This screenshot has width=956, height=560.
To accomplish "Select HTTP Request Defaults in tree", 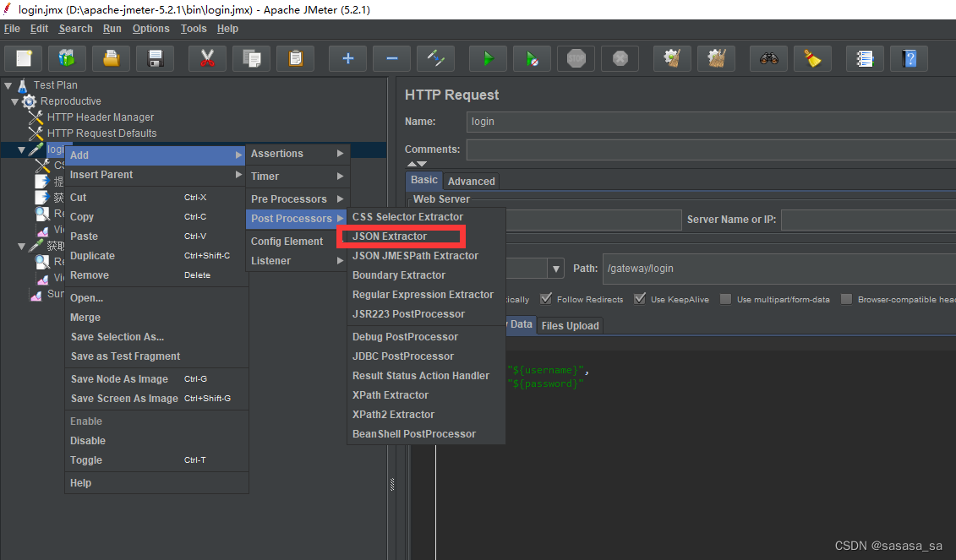I will [x=101, y=133].
